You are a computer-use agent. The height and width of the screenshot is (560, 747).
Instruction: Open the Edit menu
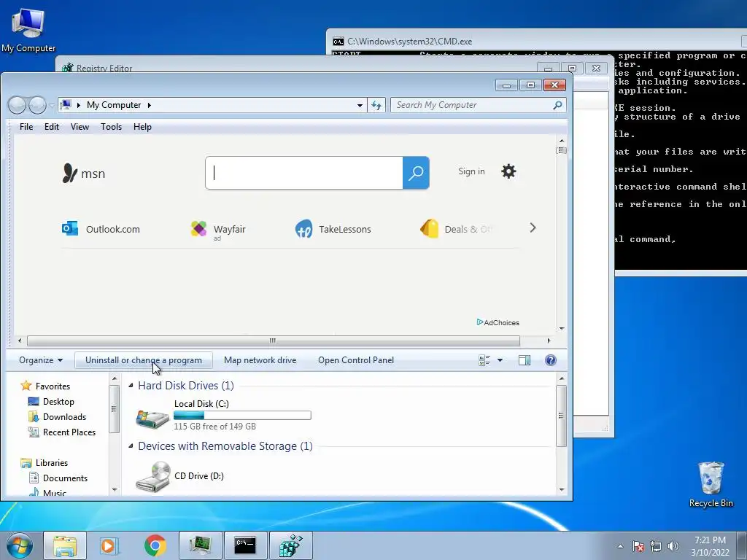[x=52, y=127]
